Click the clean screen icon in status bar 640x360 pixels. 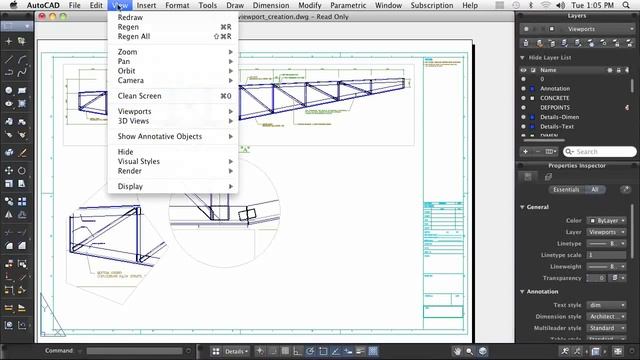coord(618,351)
